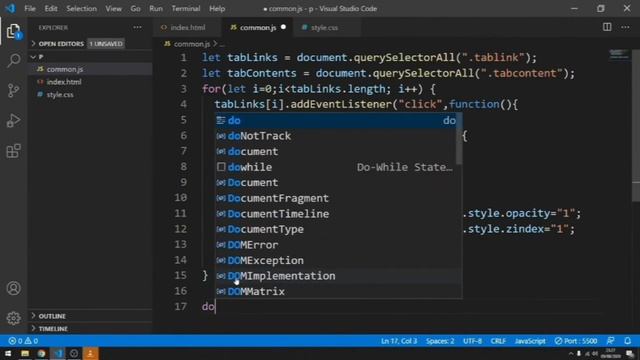The image size is (640, 360).
Task: Change CRLF end of line sequence
Action: [x=498, y=341]
